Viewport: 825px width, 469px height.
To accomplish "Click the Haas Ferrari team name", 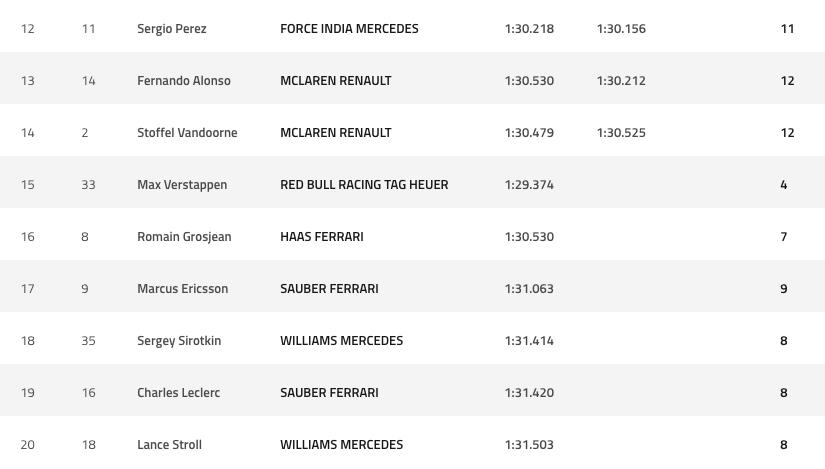I will coord(322,237).
